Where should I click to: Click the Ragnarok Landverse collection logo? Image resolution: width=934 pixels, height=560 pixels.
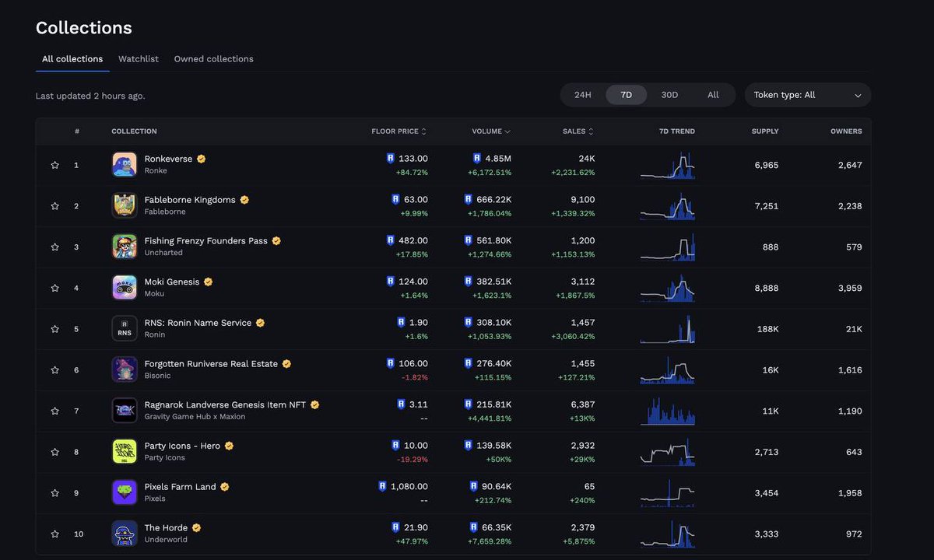(125, 411)
